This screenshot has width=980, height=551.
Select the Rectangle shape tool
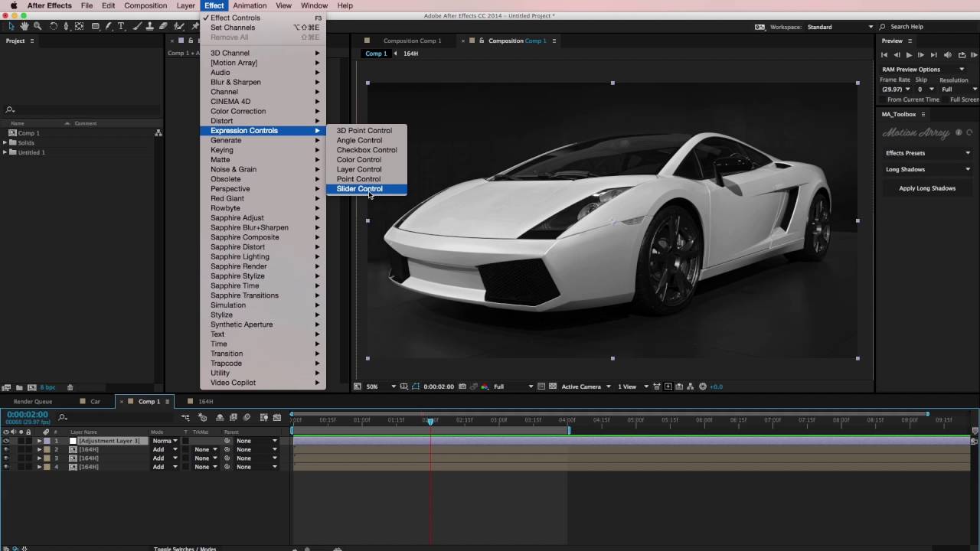point(96,26)
